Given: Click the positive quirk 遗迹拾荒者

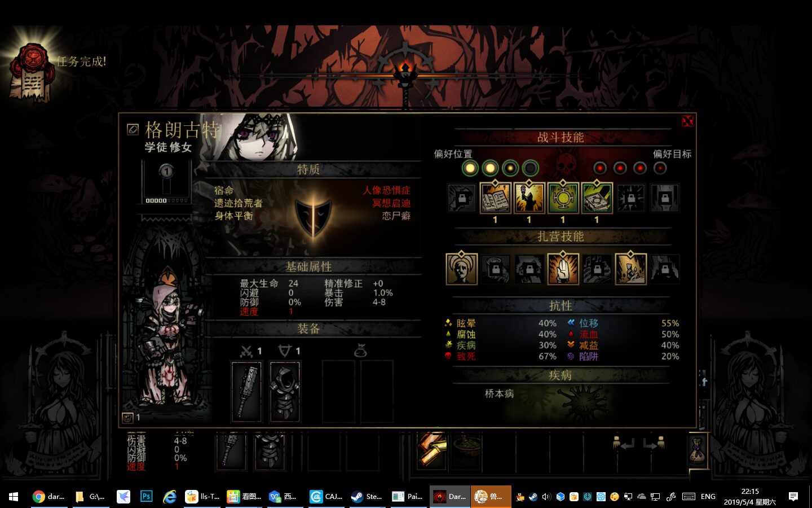Looking at the screenshot, I should [239, 203].
